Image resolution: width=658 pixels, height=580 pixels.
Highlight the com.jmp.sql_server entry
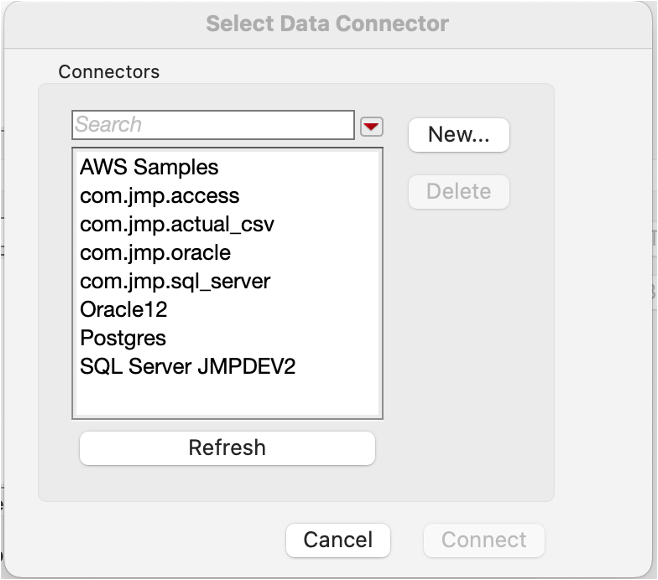coord(227,281)
